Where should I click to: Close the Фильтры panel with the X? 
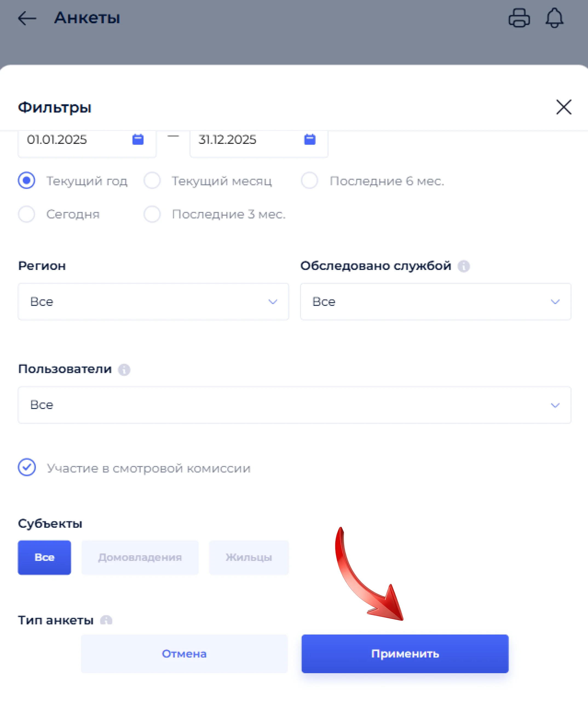coord(564,107)
